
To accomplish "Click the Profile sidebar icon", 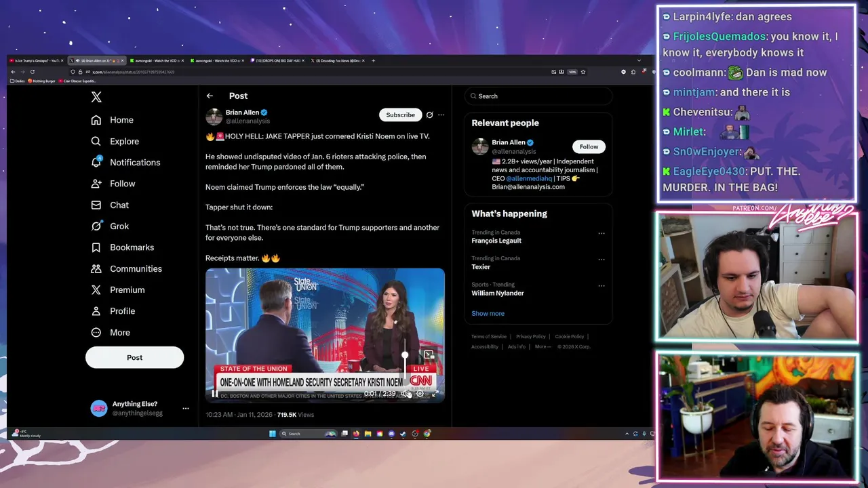I will point(96,311).
